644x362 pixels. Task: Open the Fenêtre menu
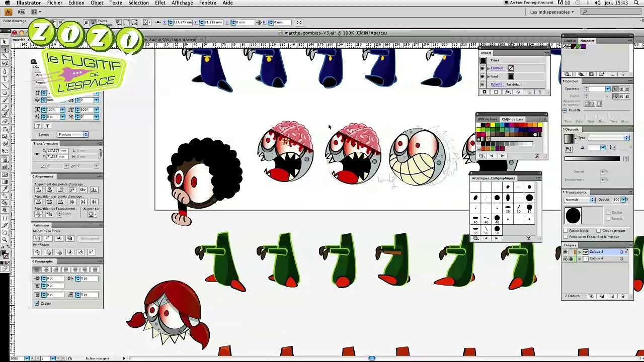coord(207,3)
